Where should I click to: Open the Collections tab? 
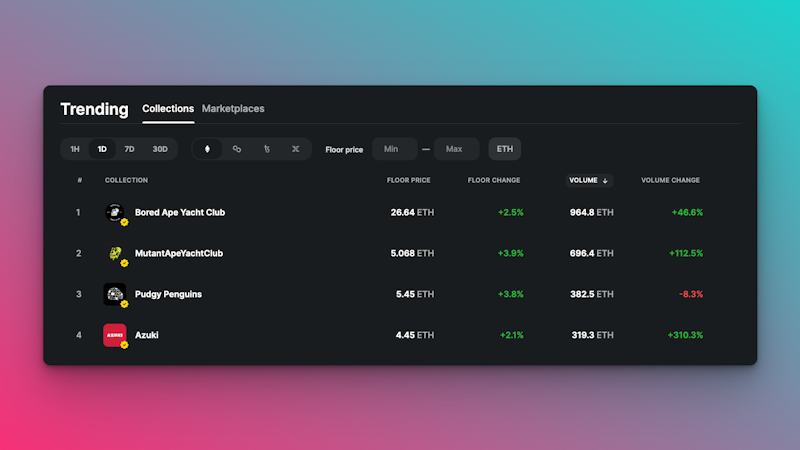click(168, 109)
